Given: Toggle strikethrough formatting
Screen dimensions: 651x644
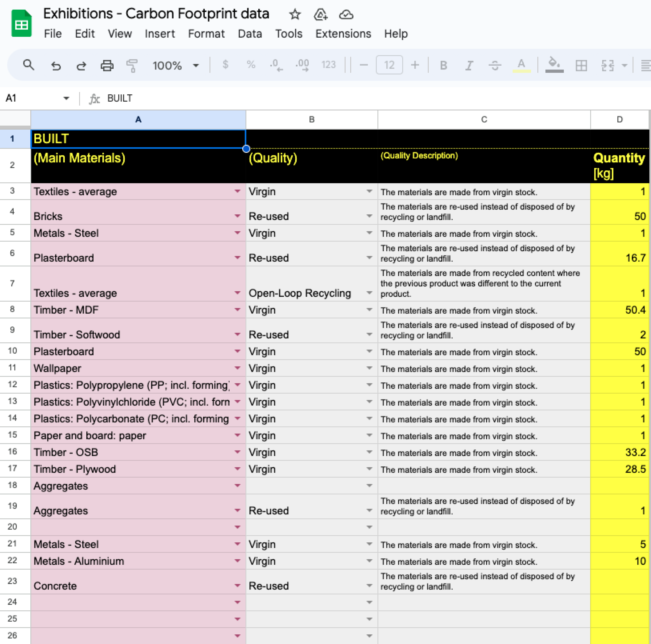Looking at the screenshot, I should click(495, 65).
